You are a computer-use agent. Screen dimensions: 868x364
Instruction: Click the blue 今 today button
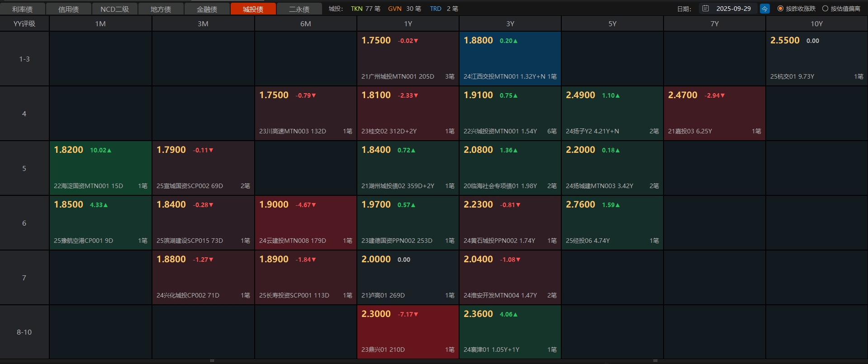(x=764, y=9)
